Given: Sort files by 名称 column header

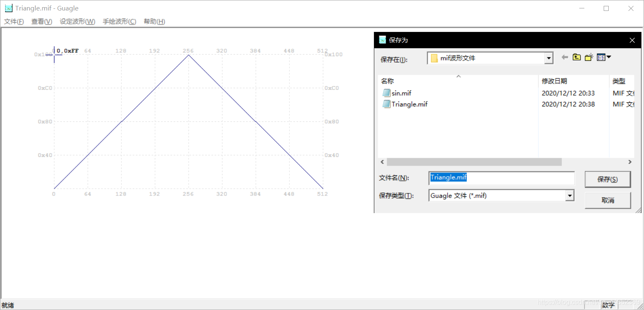Looking at the screenshot, I should [458, 81].
